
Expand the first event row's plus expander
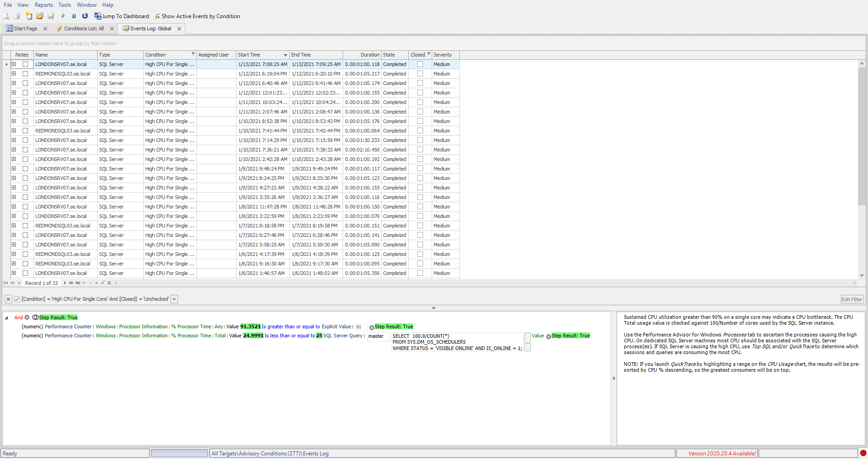[14, 64]
